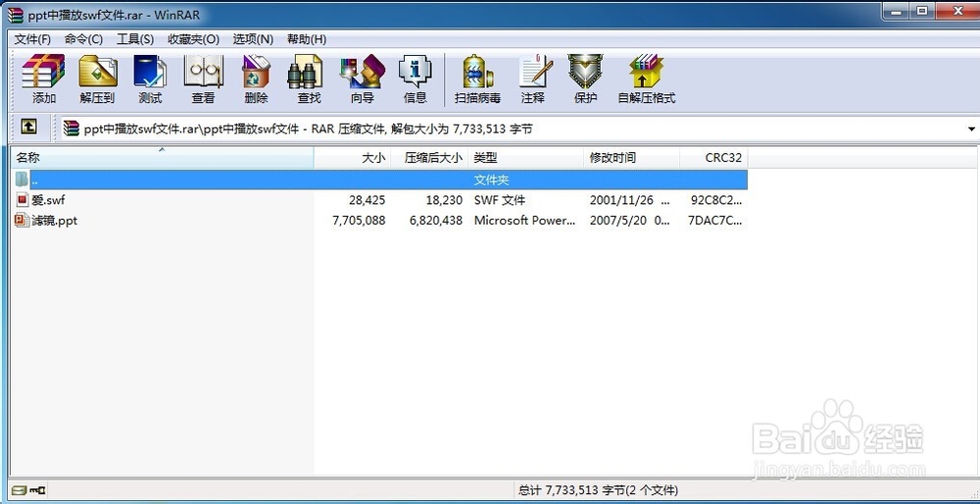Viewport: 980px width, 504px height.
Task: Open the 工具(S) menu
Action: pyautogui.click(x=135, y=39)
